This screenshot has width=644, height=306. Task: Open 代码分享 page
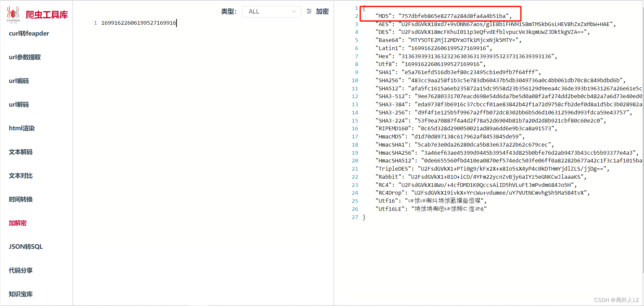click(21, 270)
